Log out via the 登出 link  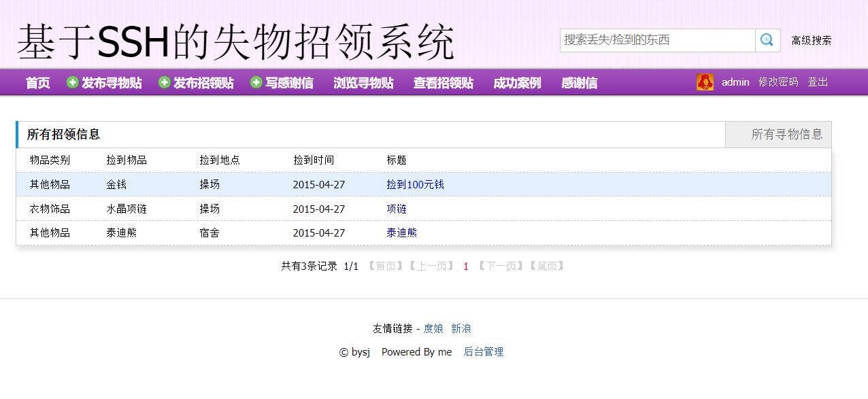click(x=818, y=82)
